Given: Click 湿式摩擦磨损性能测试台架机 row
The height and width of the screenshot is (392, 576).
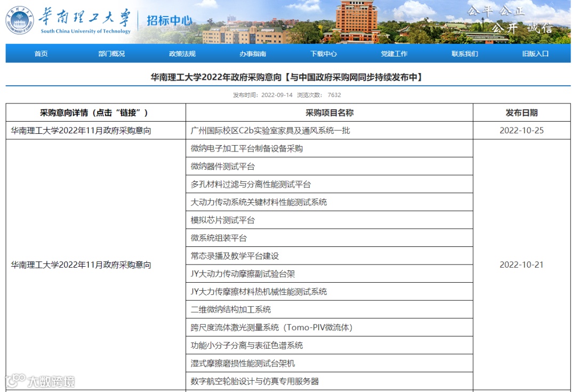Looking at the screenshot, I should pyautogui.click(x=330, y=363).
